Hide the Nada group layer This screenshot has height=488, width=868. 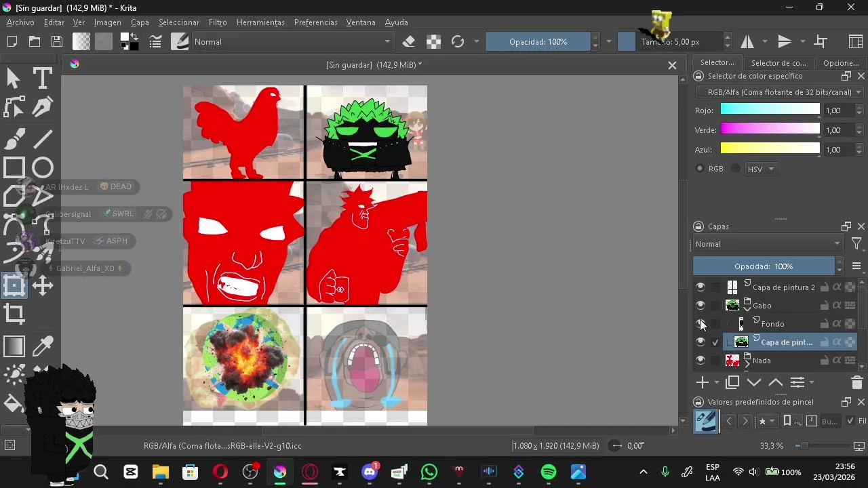(x=701, y=361)
